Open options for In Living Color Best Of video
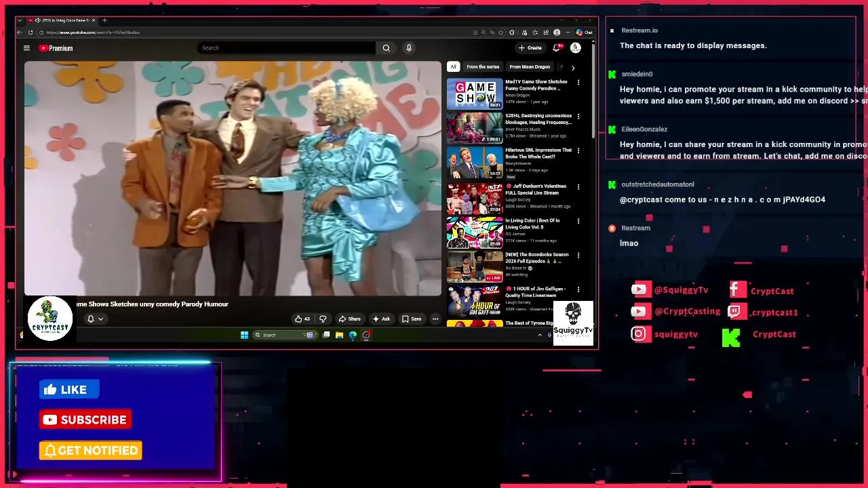868x488 pixels. [x=578, y=221]
